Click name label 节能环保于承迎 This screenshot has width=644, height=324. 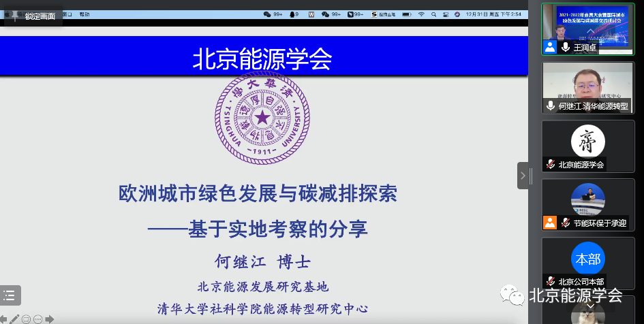(600, 223)
